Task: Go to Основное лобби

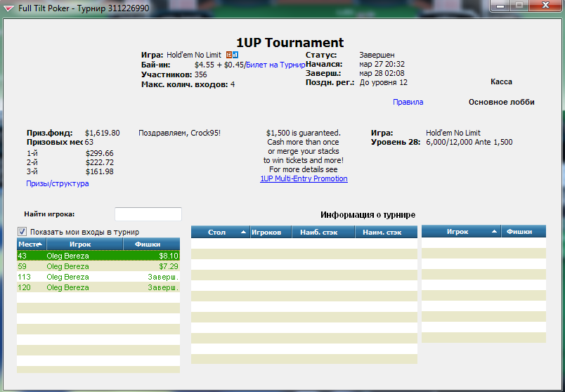Action: tap(501, 102)
